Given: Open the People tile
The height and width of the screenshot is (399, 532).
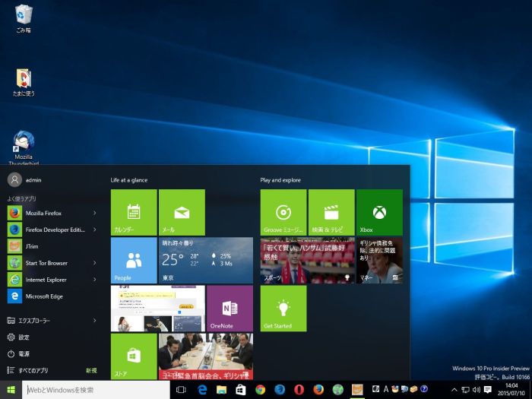Looking at the screenshot, I should click(134, 260).
